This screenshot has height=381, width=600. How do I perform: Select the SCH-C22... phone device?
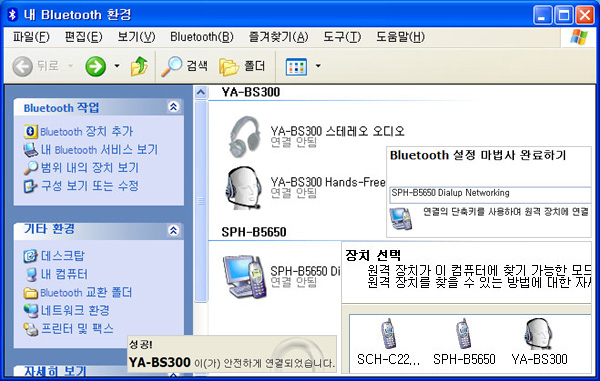click(388, 342)
